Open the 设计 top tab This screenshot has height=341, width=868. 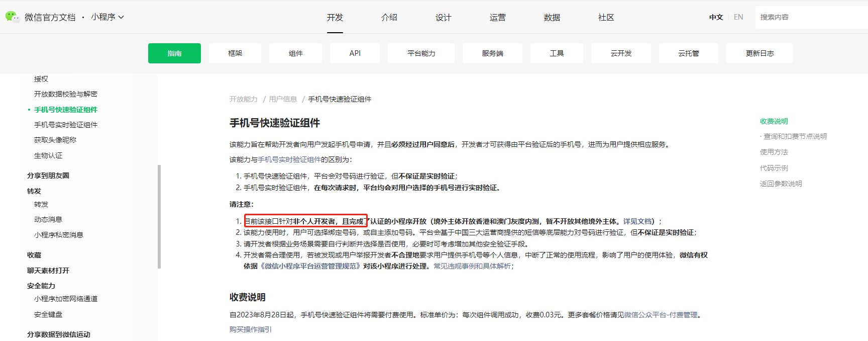coord(444,17)
